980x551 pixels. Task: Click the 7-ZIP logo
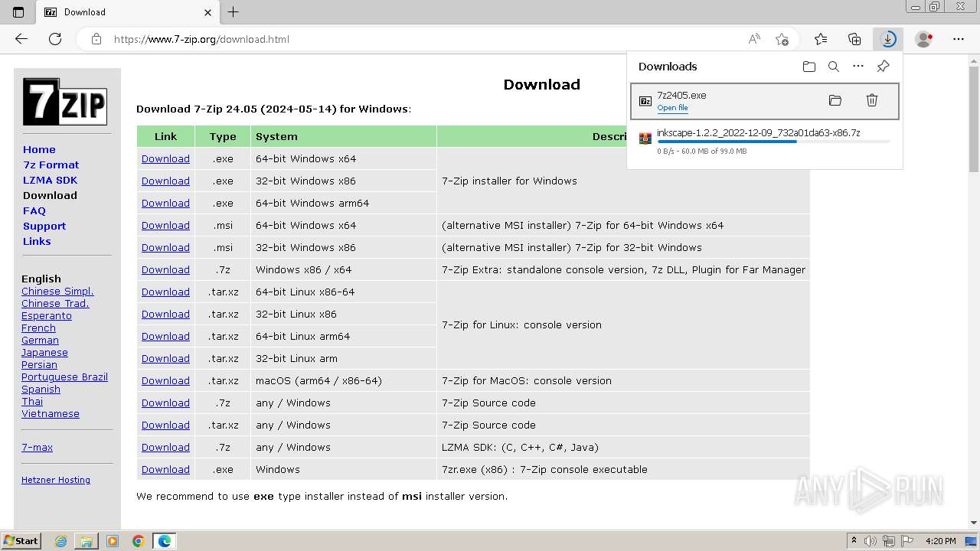(64, 101)
